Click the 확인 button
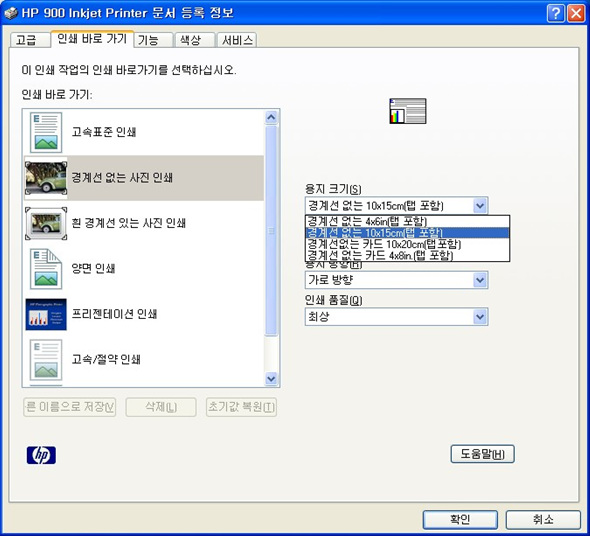The image size is (590, 536). [460, 520]
